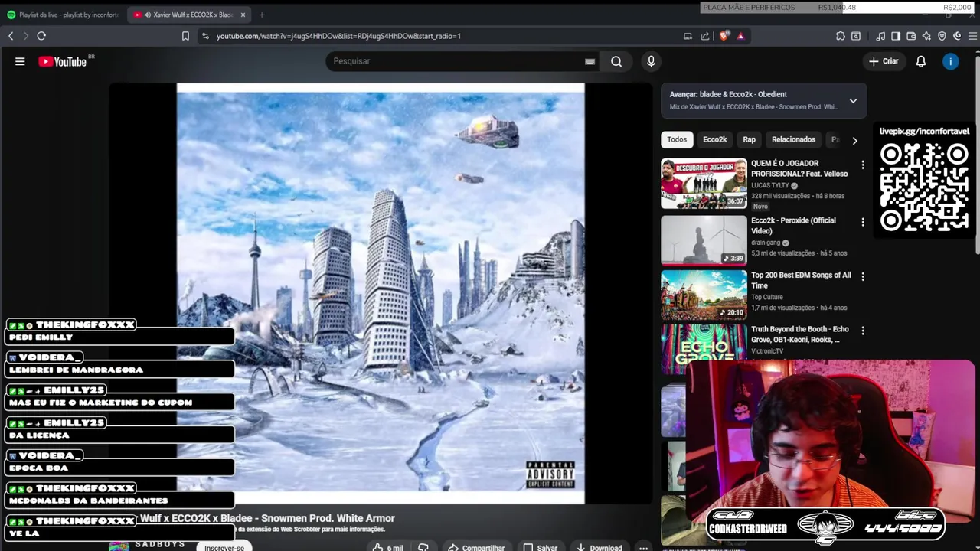Screen dimensions: 980x551
Task: Click the Brave Shields lion icon
Action: [x=724, y=36]
